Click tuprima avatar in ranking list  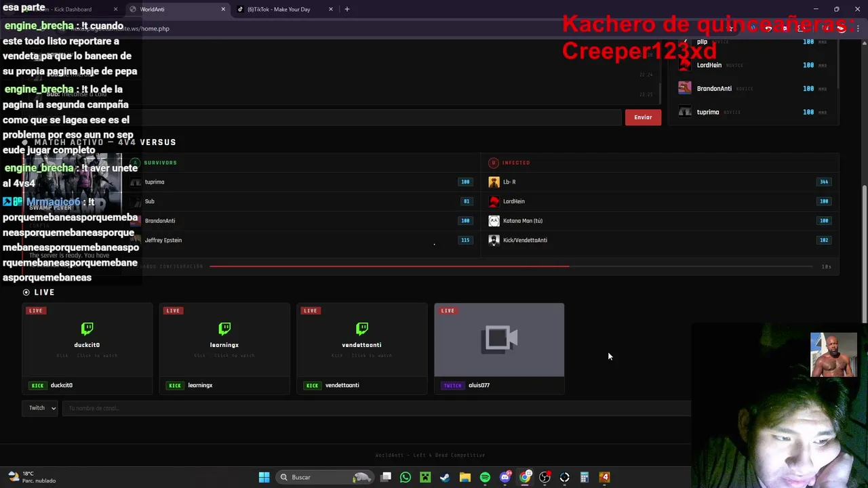(685, 112)
